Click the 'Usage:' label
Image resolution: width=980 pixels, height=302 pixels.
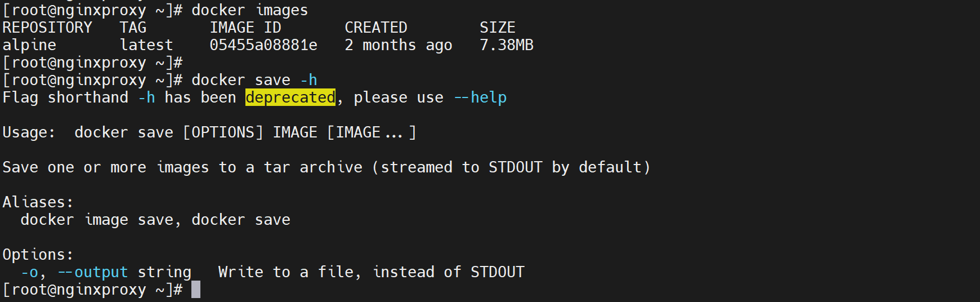(x=29, y=132)
